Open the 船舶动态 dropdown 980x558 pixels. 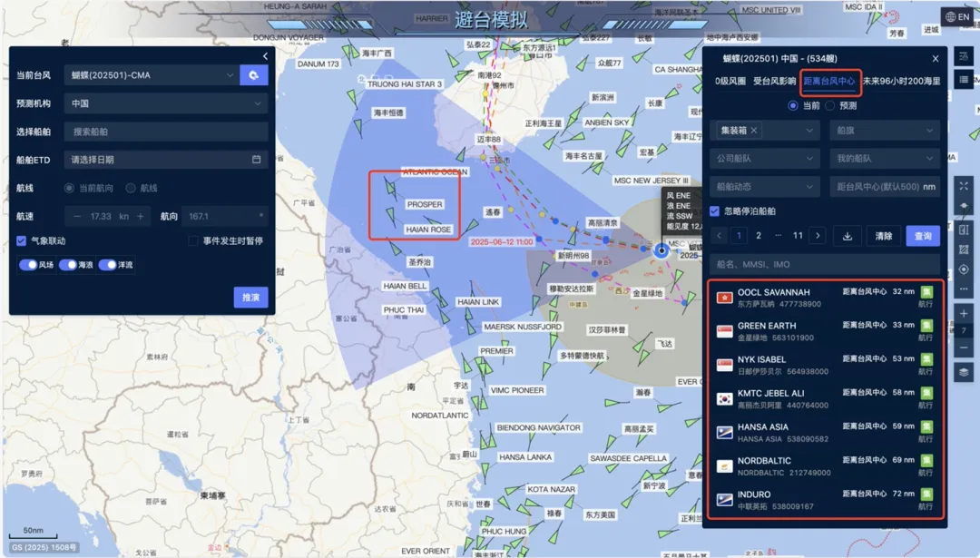[x=764, y=187]
